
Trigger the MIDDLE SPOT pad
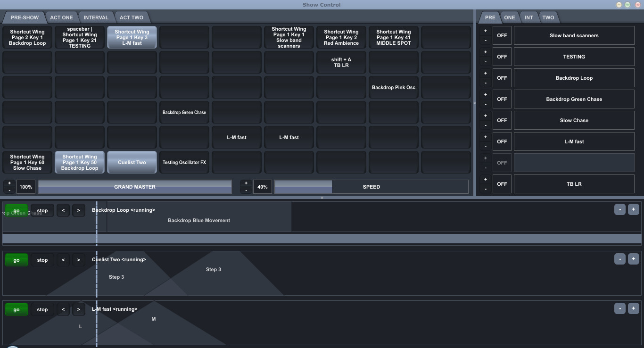394,37
